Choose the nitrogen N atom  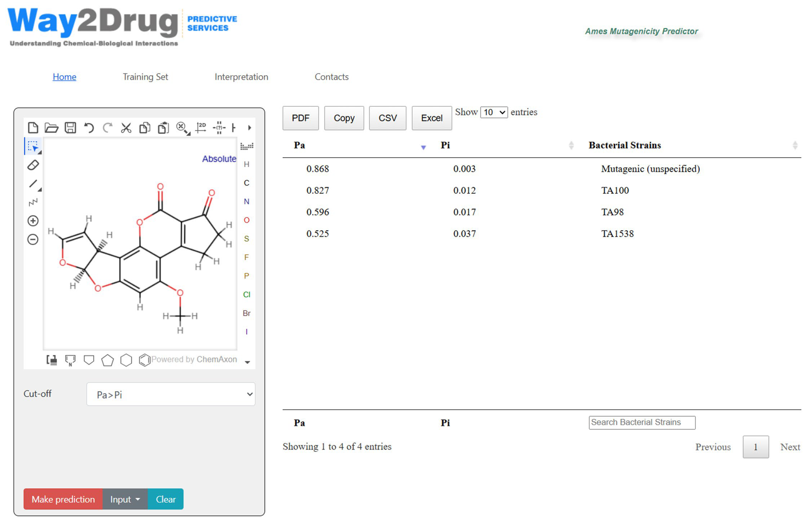(x=247, y=202)
